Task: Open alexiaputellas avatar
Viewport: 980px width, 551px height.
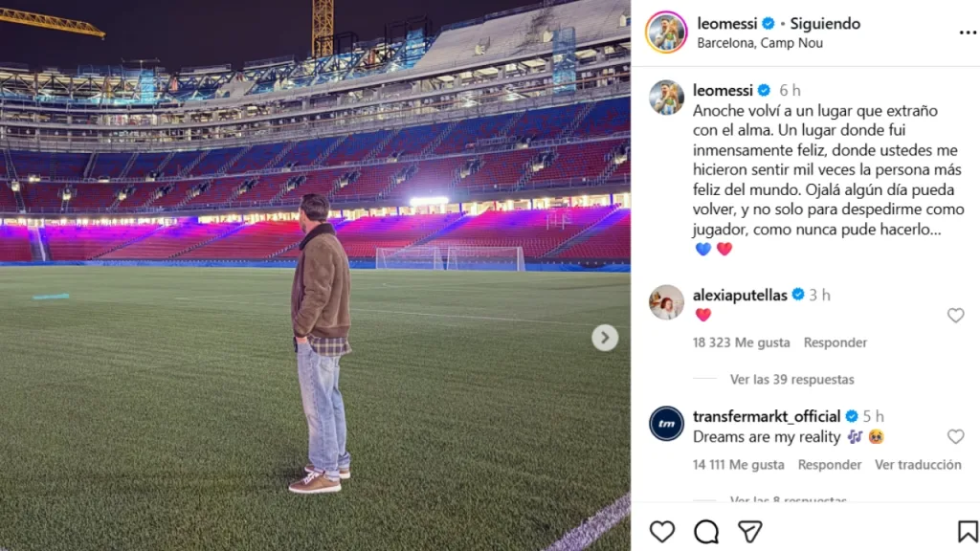Action: tap(666, 302)
